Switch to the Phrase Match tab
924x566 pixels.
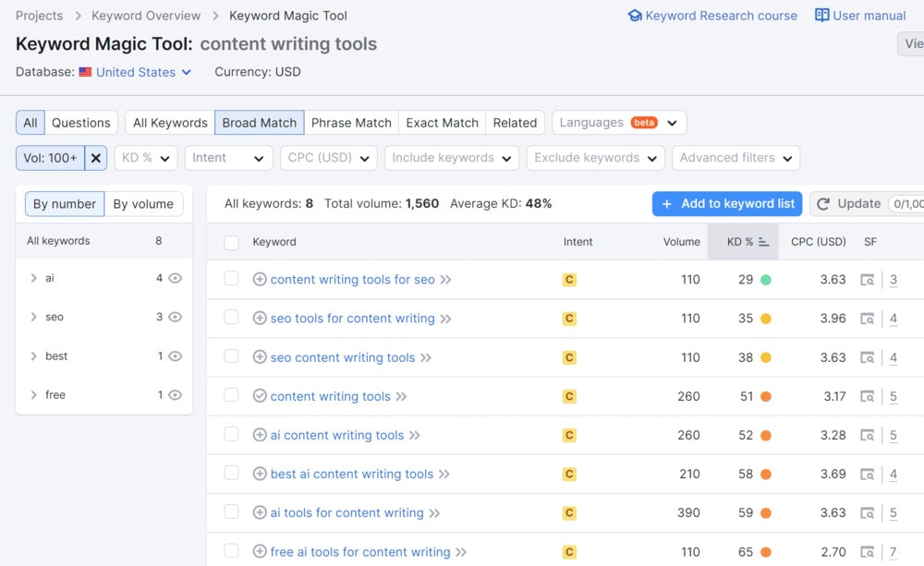(351, 123)
